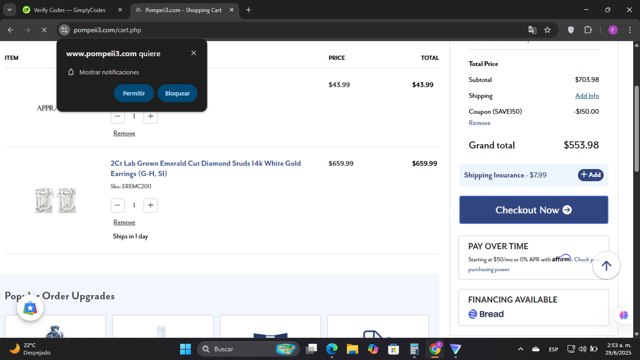Open the weather widget showing 22°C
The width and height of the screenshot is (640, 360).
[x=31, y=349]
